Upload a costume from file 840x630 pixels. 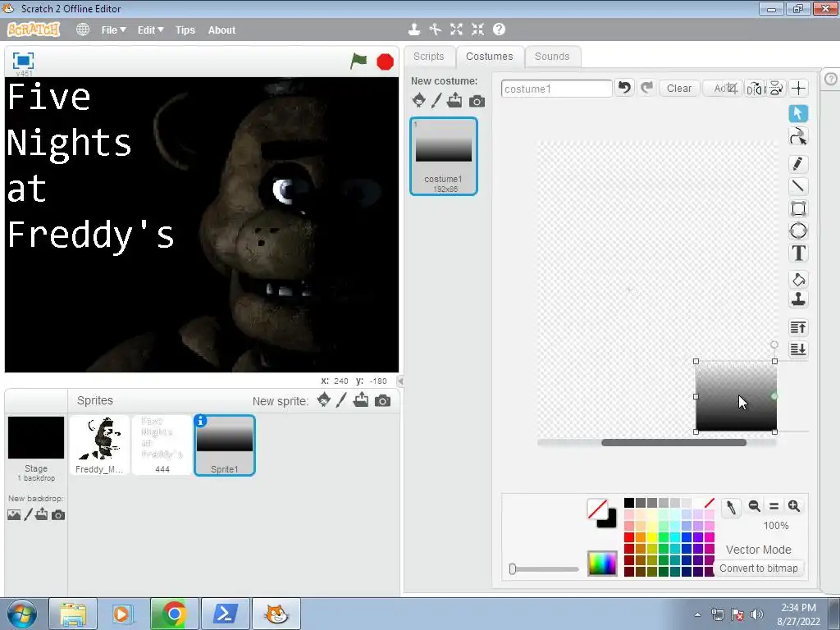[x=454, y=100]
